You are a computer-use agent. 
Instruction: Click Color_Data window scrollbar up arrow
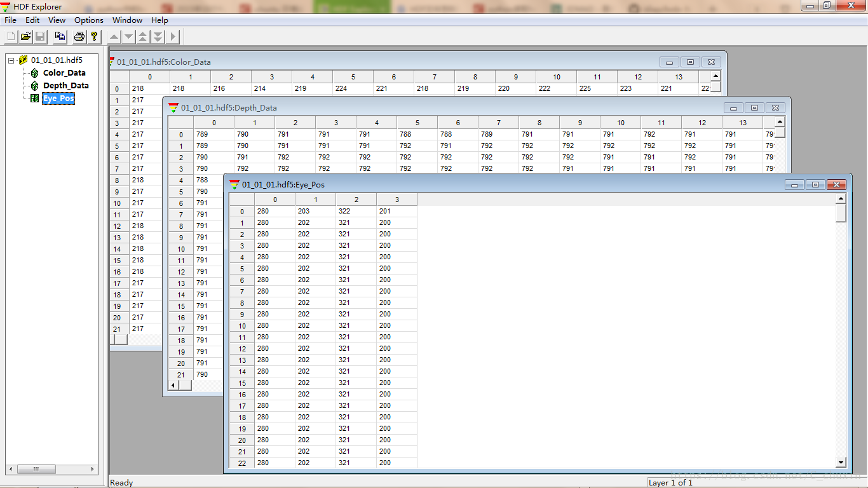[715, 76]
